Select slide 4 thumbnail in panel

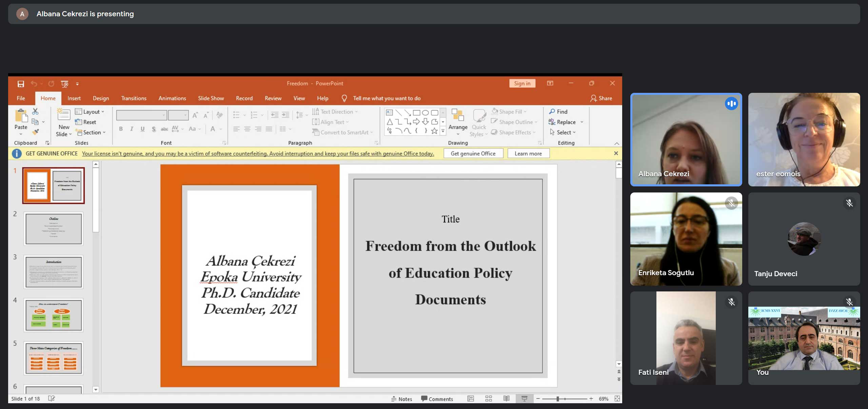pos(54,315)
